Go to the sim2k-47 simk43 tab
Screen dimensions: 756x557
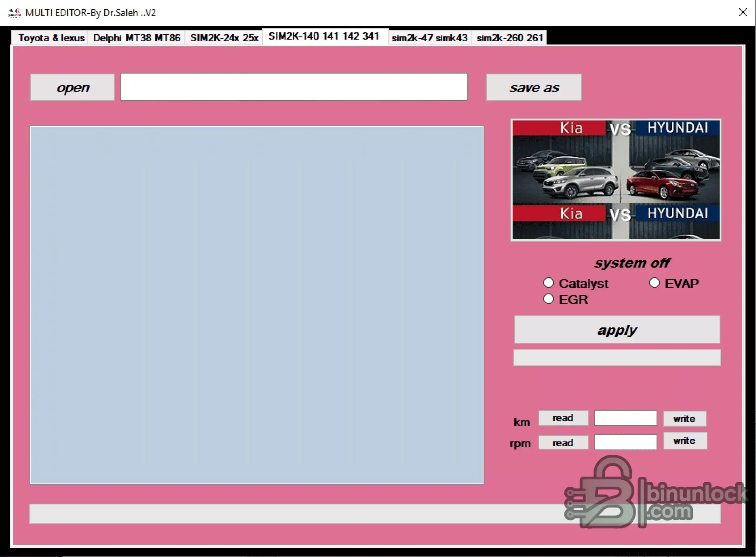430,38
